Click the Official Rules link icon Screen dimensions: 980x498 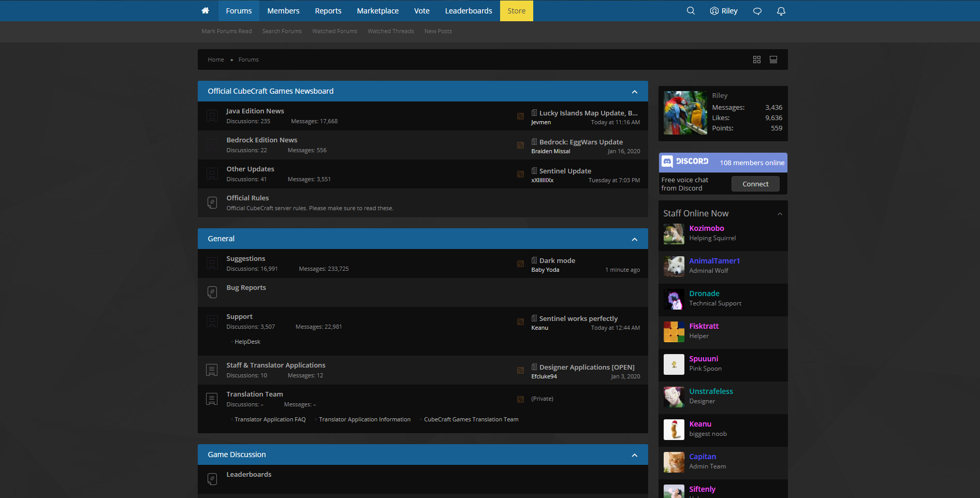coord(212,202)
